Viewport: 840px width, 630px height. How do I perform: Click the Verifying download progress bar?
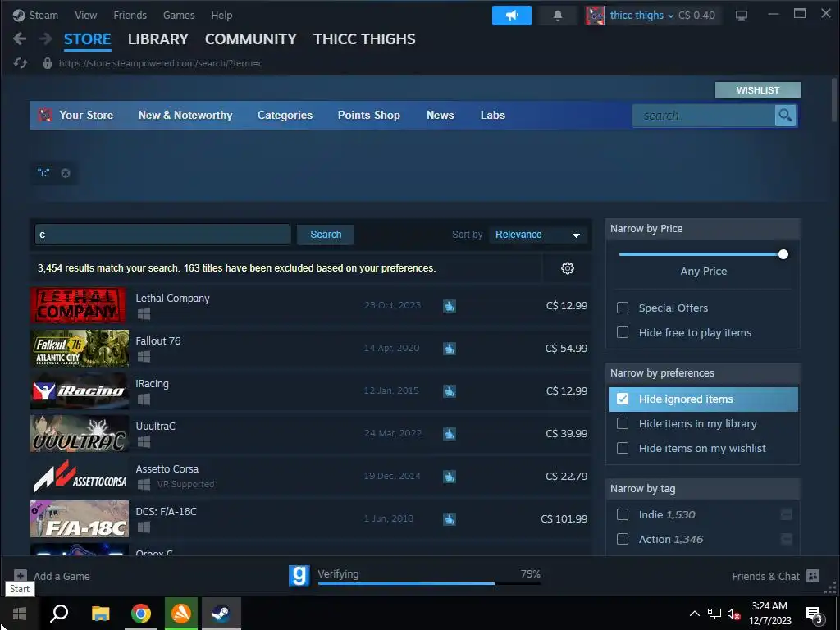(x=429, y=583)
